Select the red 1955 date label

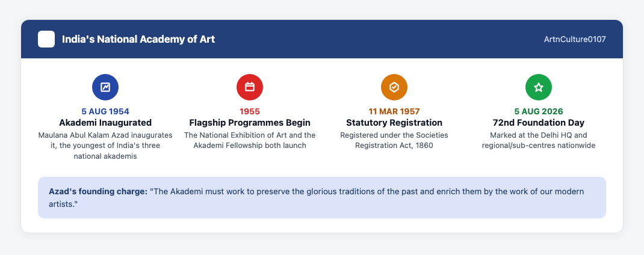[x=250, y=111]
